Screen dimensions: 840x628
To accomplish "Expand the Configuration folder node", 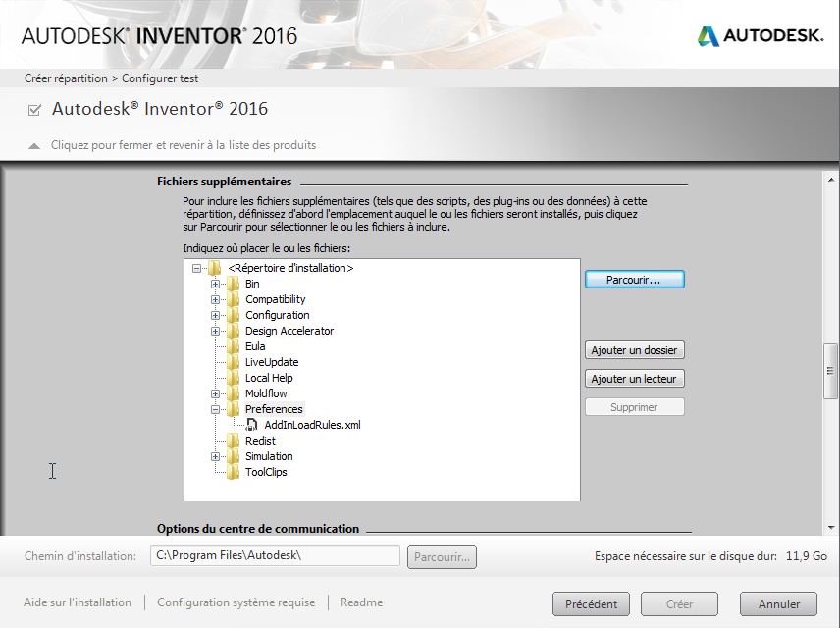I will point(215,315).
